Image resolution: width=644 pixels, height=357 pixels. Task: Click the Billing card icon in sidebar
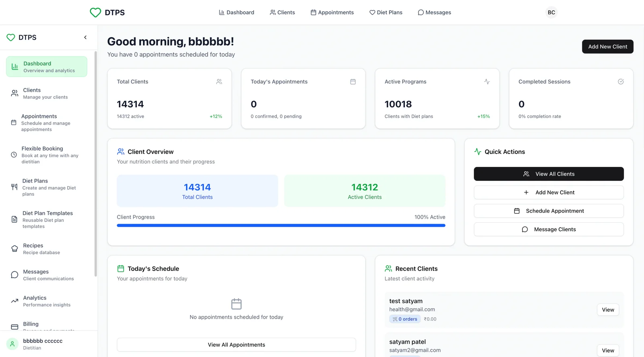click(14, 327)
